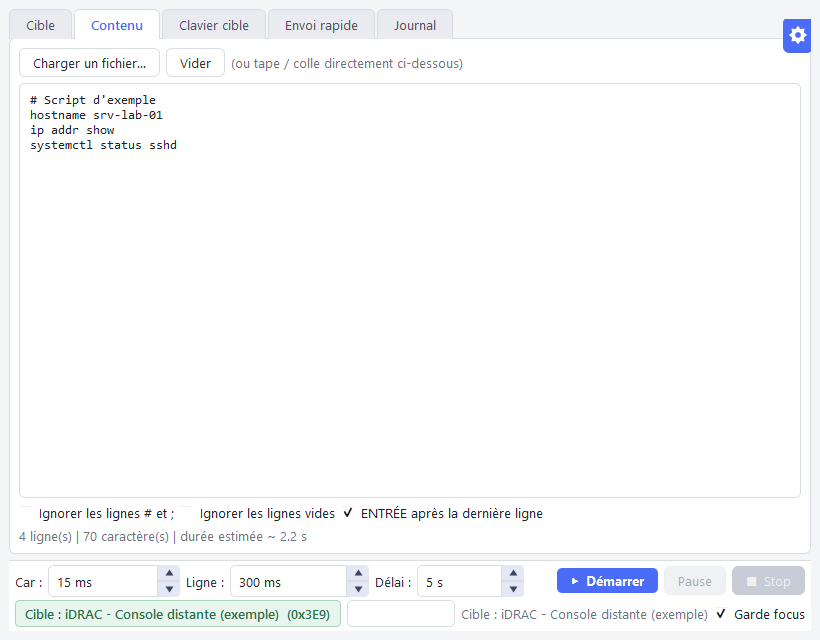
Task: Click the grey 'Cible : iDRAC - Console distante' label
Action: (584, 614)
